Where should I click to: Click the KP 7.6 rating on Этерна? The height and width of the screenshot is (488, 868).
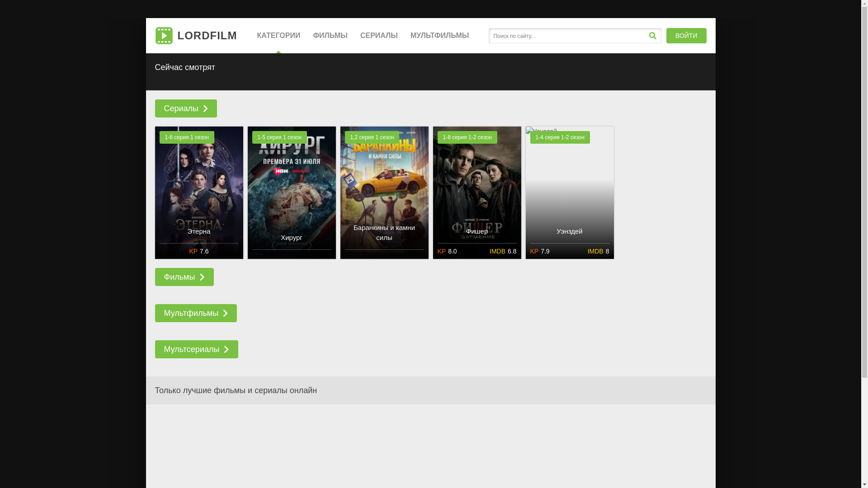[199, 251]
